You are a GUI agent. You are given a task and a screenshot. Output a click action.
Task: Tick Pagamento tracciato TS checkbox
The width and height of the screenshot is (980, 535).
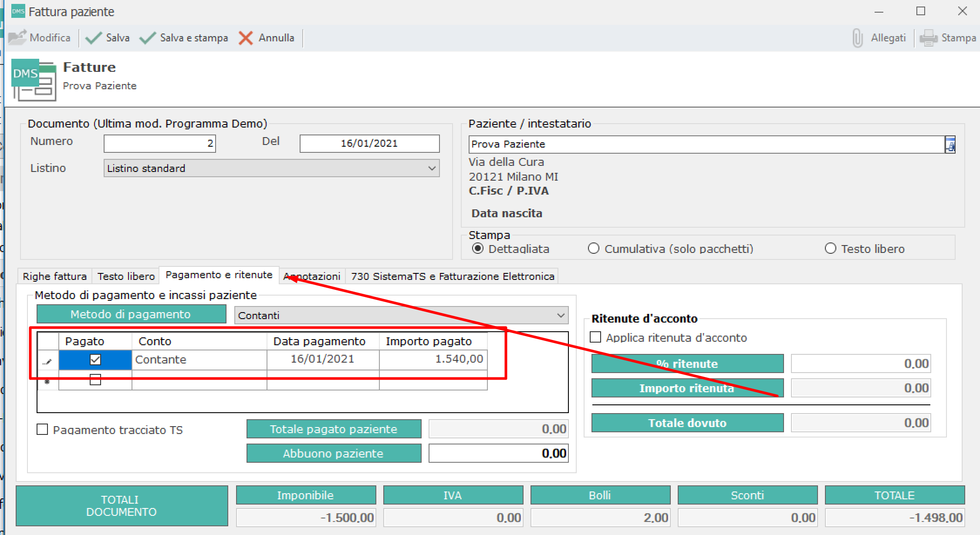point(42,430)
